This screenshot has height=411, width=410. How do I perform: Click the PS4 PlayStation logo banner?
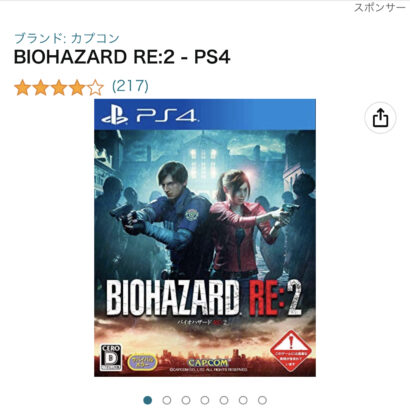[x=205, y=115]
